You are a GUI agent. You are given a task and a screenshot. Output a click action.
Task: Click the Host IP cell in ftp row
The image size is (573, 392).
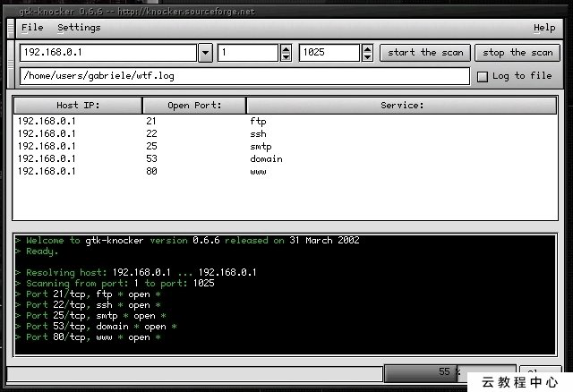coord(47,121)
